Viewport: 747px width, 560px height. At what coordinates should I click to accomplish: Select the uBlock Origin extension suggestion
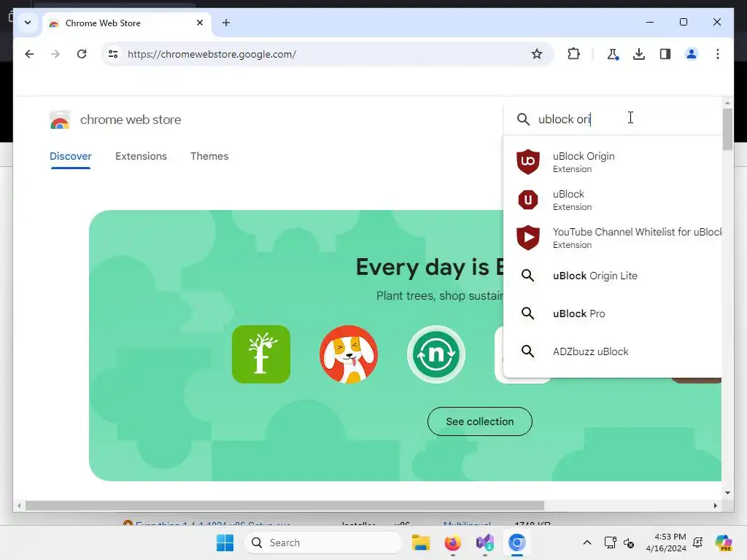(613, 162)
